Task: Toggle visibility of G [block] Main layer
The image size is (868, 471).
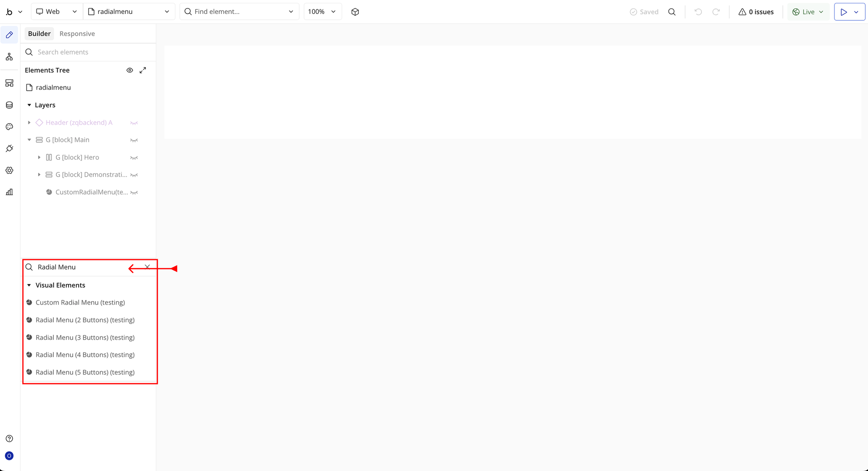Action: [x=134, y=140]
